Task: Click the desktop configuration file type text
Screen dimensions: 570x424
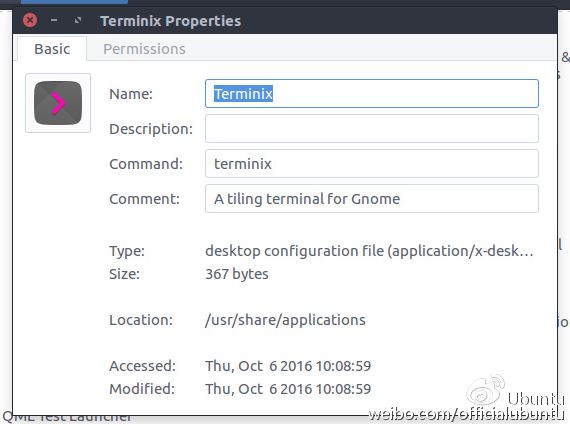Action: [x=369, y=251]
